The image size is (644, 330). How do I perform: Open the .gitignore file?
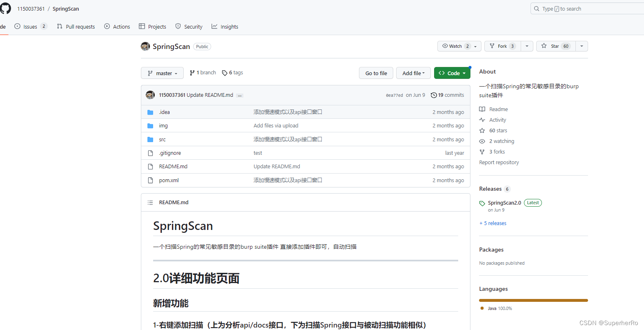click(170, 153)
